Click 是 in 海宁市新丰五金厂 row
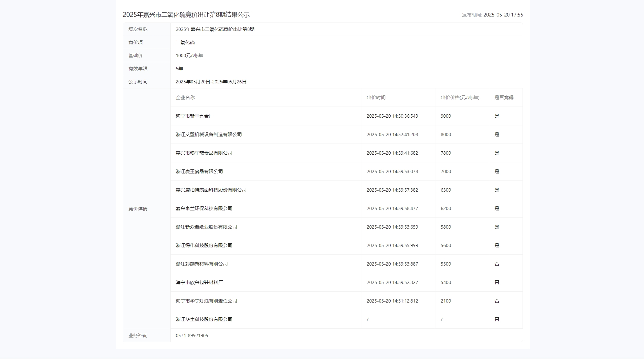This screenshot has width=644, height=359. (x=497, y=116)
